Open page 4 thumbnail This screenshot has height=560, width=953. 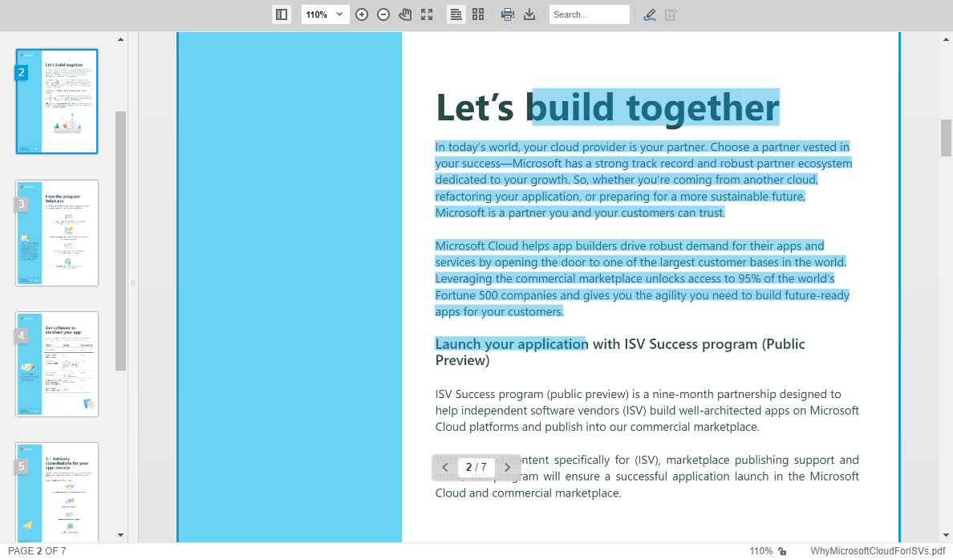[57, 364]
